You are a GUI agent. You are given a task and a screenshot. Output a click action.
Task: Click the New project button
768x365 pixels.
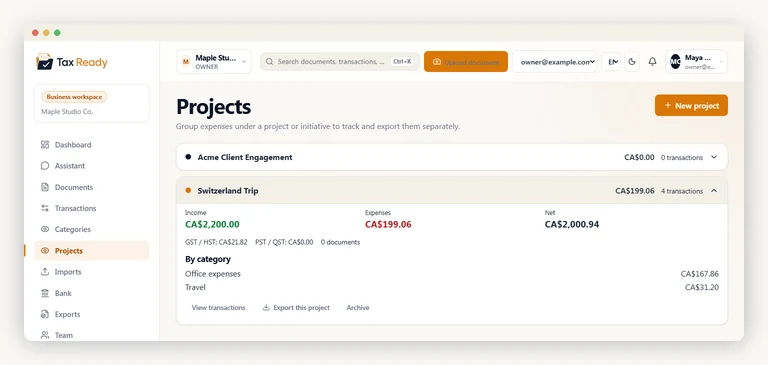691,105
